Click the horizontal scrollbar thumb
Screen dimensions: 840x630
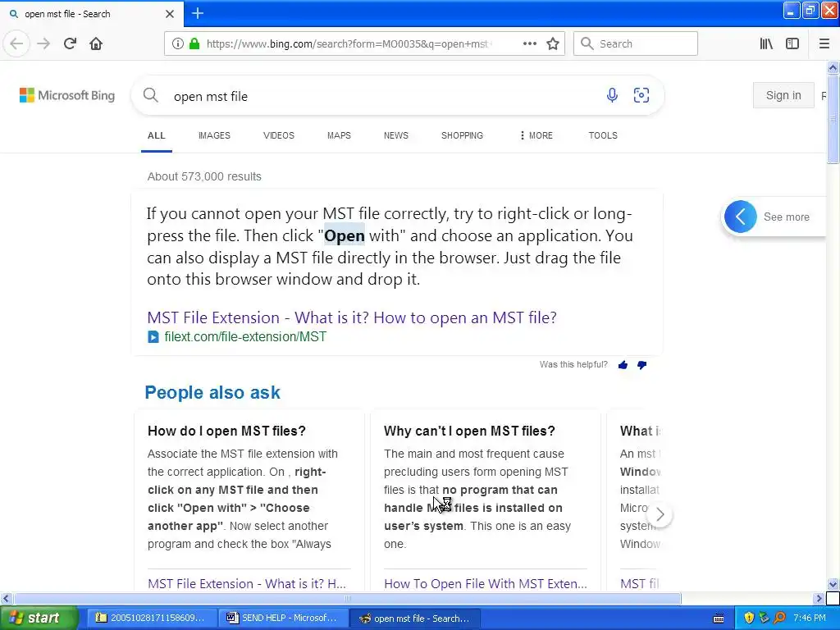(x=347, y=598)
